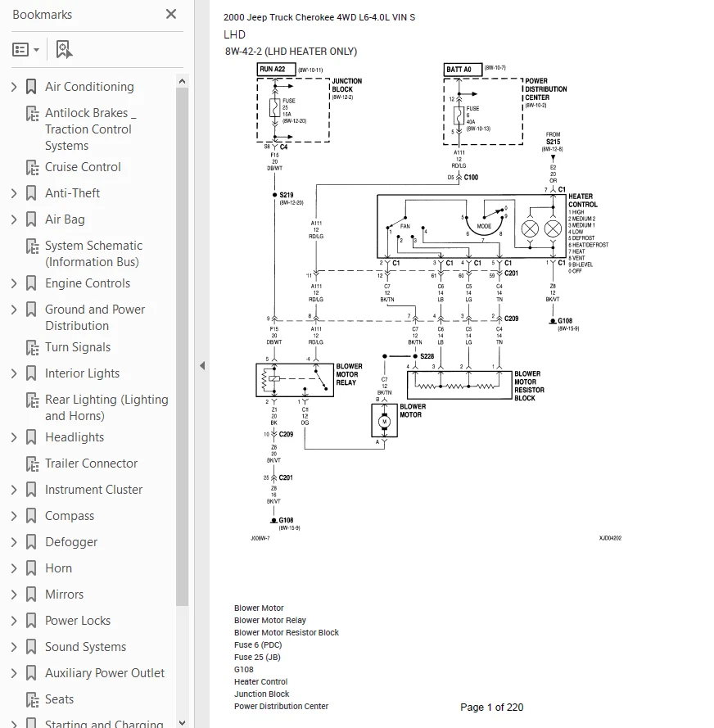Click the bookmarks scroll up arrow
The width and height of the screenshot is (714, 728).
(x=182, y=81)
